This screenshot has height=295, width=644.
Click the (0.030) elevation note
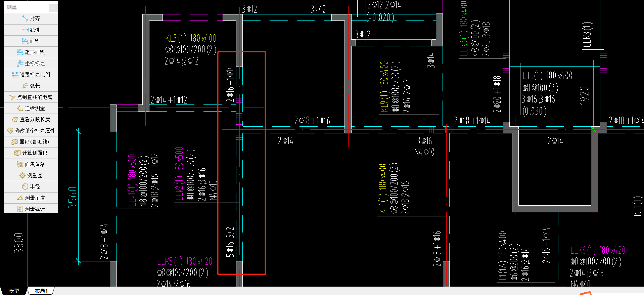535,111
